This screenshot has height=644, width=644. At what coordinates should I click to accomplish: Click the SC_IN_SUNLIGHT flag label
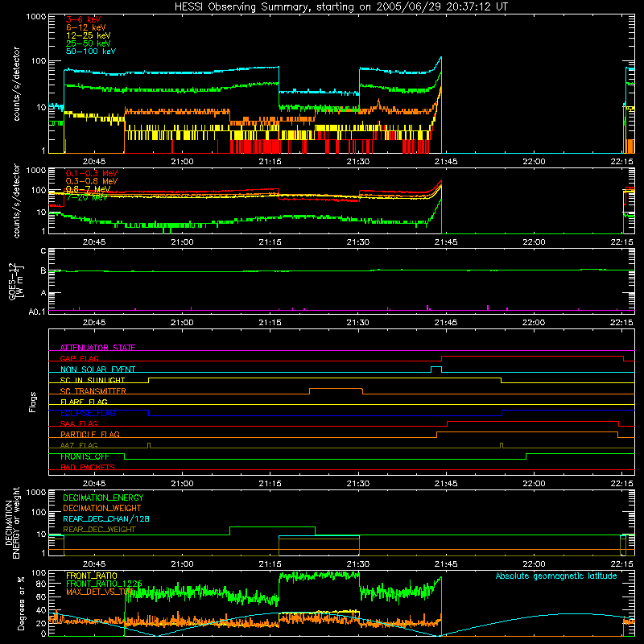tap(93, 380)
